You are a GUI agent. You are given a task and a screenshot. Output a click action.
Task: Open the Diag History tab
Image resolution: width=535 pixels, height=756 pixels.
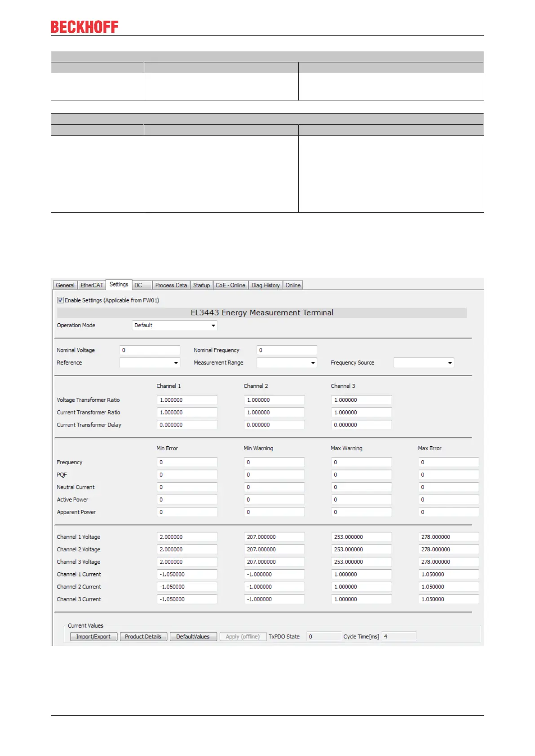(265, 285)
